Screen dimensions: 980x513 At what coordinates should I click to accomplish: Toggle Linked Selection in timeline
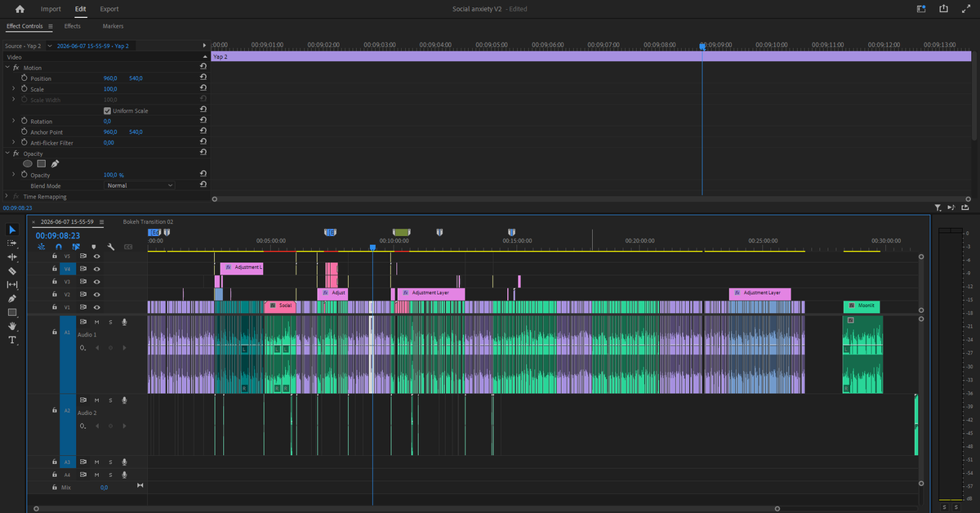pos(75,246)
